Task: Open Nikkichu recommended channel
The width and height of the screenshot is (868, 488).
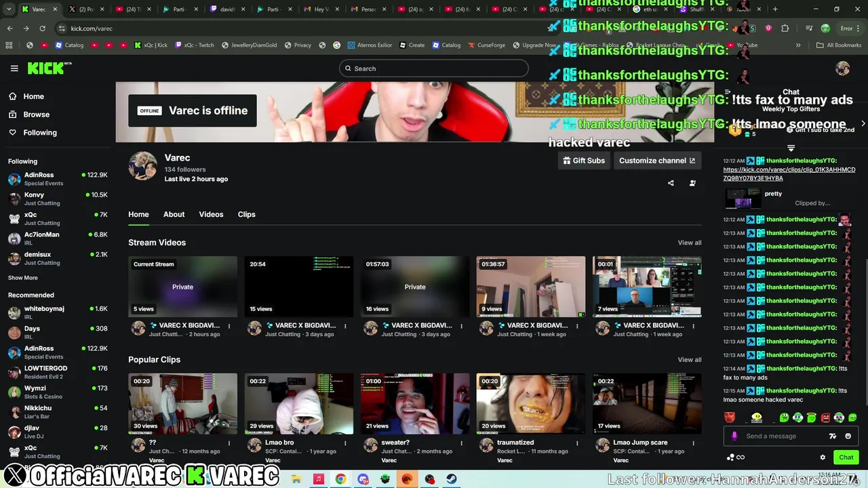Action: [58, 411]
